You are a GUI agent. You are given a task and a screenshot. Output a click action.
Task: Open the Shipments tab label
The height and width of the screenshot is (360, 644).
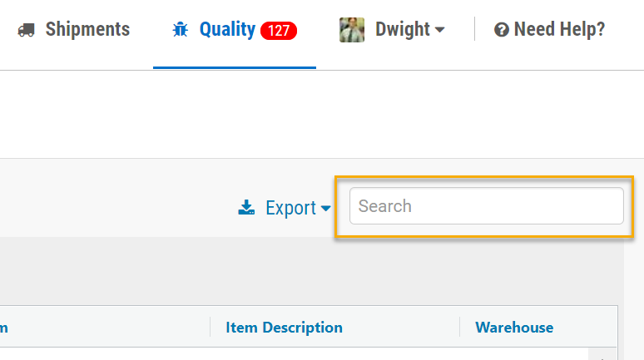click(x=87, y=30)
